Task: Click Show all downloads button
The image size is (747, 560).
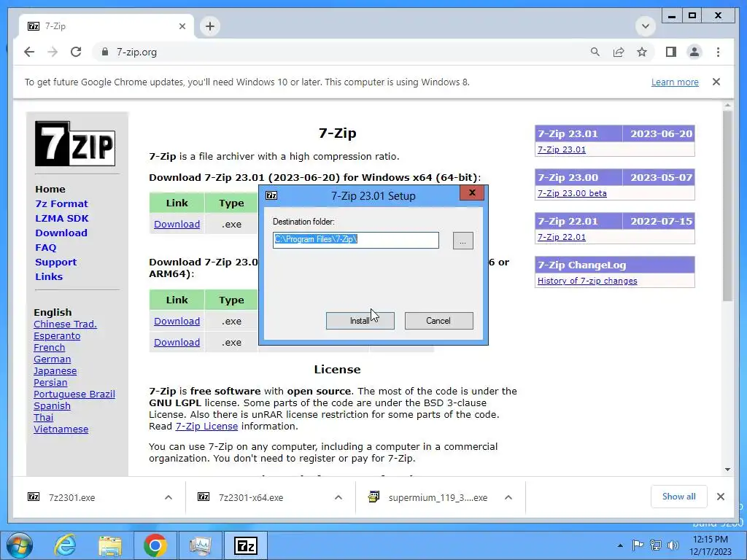Action: tap(679, 497)
